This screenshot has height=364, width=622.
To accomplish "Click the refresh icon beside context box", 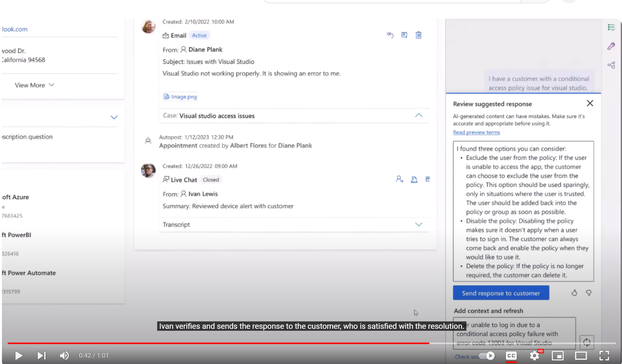I will 587,342.
